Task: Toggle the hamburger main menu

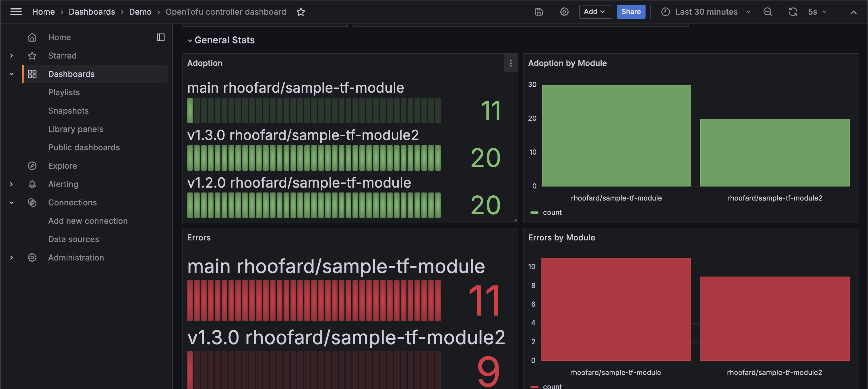Action: pos(16,12)
